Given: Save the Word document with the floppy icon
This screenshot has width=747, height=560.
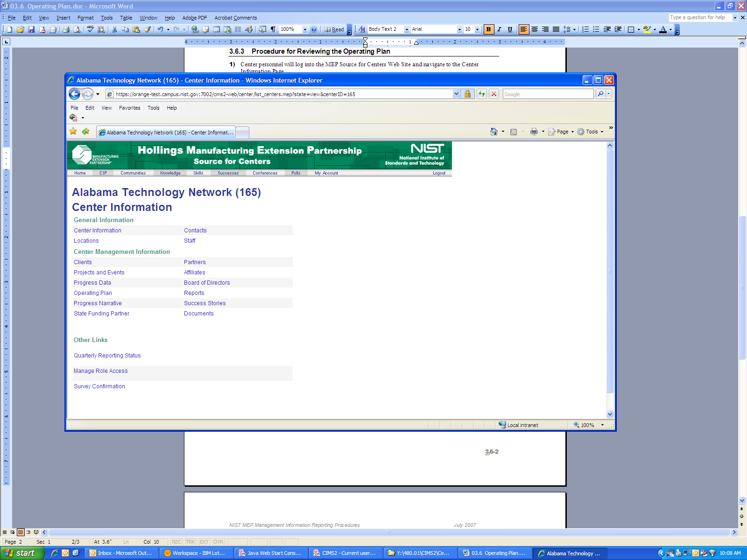Looking at the screenshot, I should point(31,29).
